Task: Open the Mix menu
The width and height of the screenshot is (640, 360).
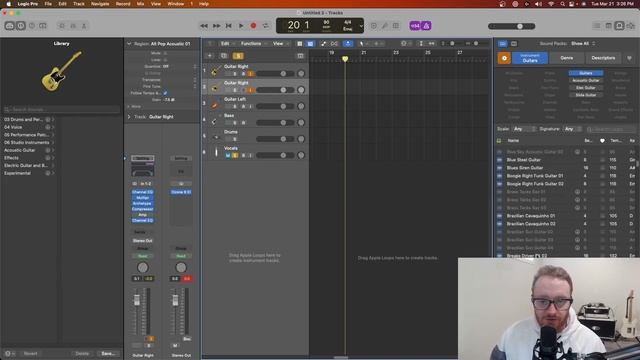Action: click(x=140, y=4)
